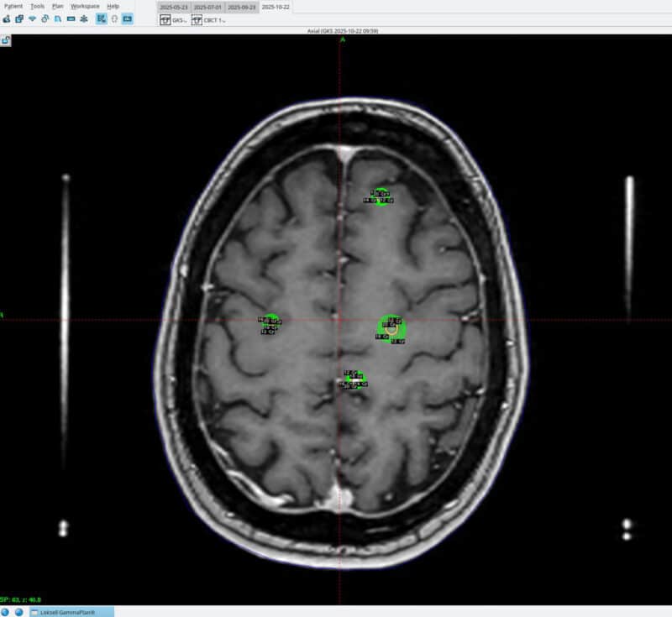Switch to the 2025-07-01 exam tab
This screenshot has width=672, height=617.
click(207, 7)
